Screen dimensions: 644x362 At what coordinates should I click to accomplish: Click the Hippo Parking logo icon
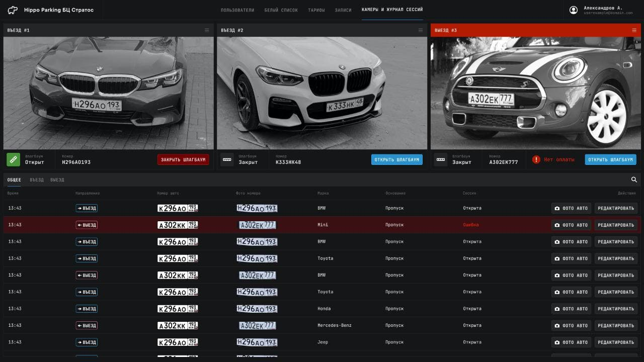pyautogui.click(x=13, y=10)
